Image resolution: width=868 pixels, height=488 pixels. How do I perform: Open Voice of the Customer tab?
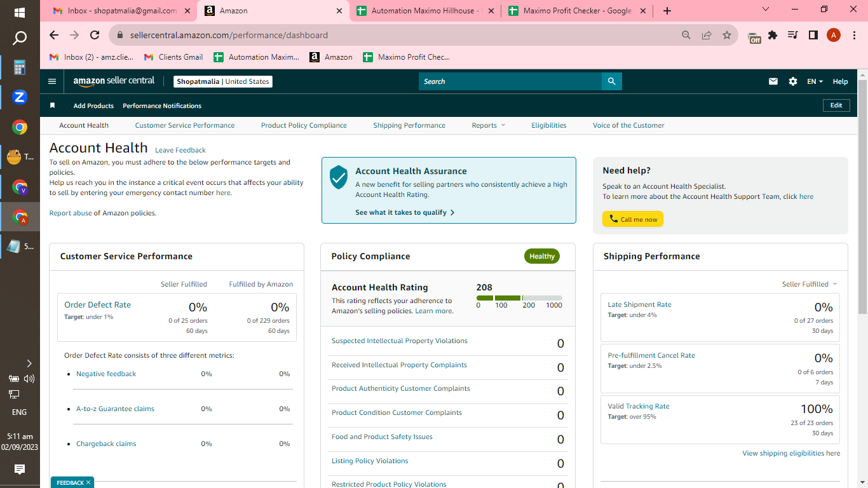(x=628, y=125)
